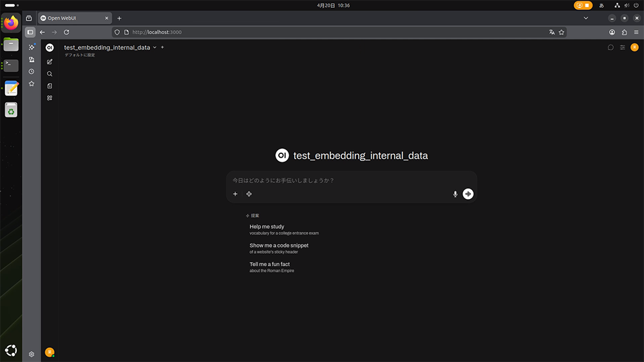
Task: Open the Firefox list all tabs chevron
Action: pos(586,18)
